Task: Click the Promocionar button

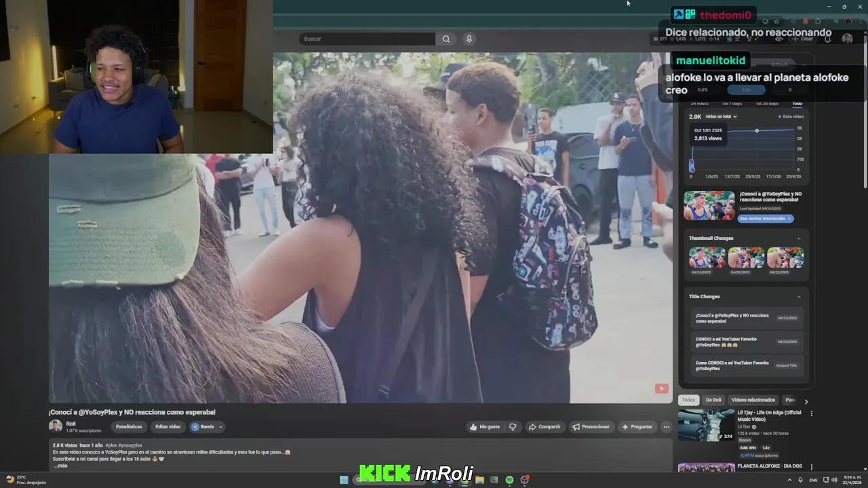Action: click(591, 427)
